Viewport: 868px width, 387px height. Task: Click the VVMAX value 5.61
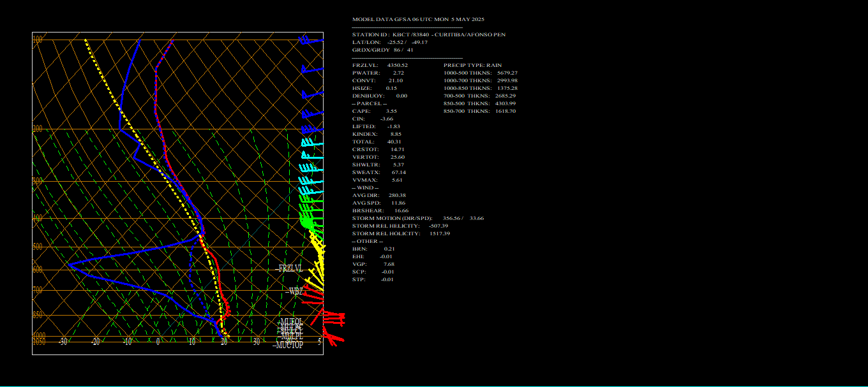398,180
